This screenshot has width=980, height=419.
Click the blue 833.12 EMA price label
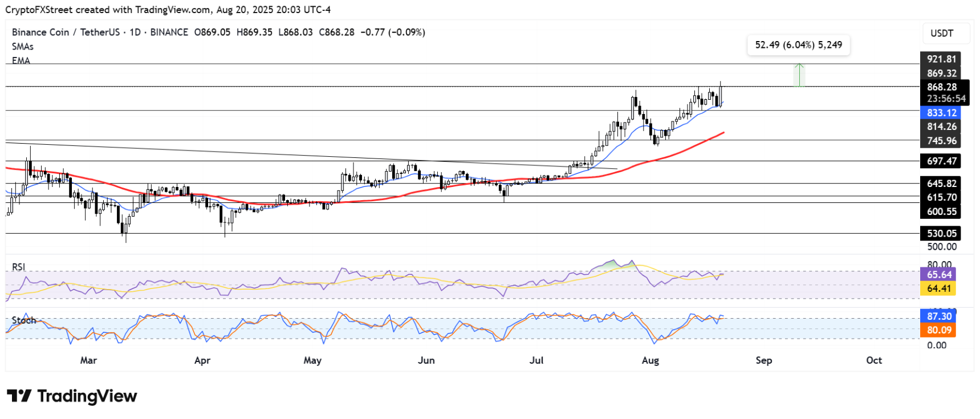pos(941,113)
